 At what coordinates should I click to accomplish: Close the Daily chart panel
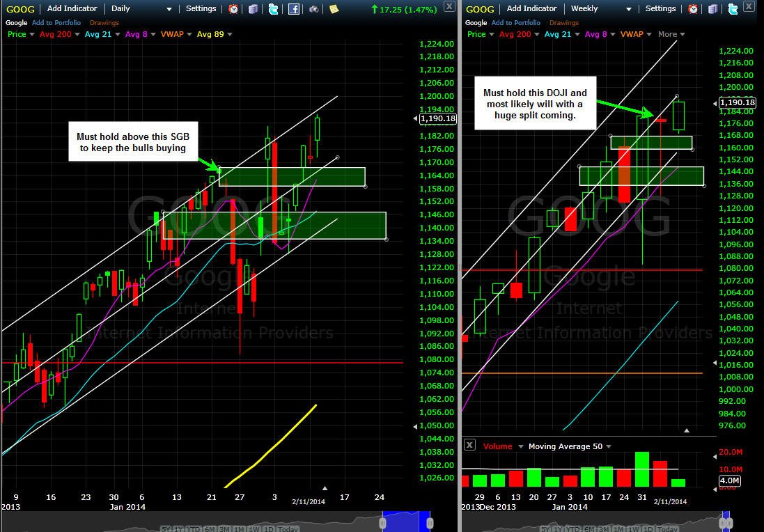pos(449,6)
